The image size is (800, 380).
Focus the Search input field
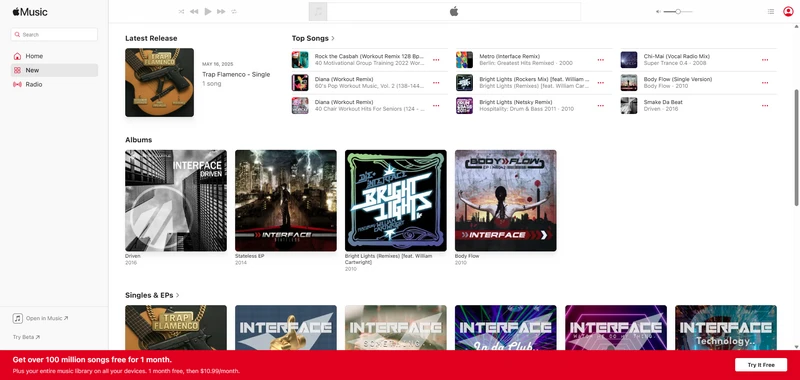(x=54, y=35)
